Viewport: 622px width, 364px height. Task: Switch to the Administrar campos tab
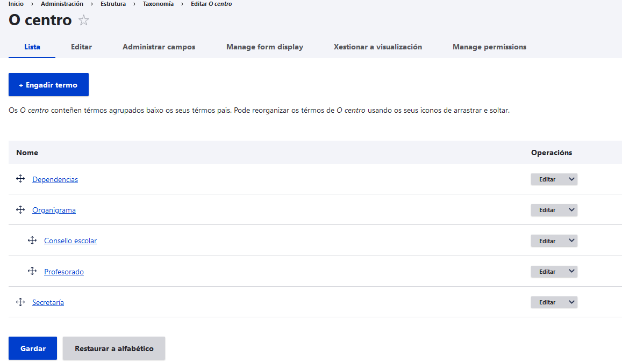pos(159,47)
